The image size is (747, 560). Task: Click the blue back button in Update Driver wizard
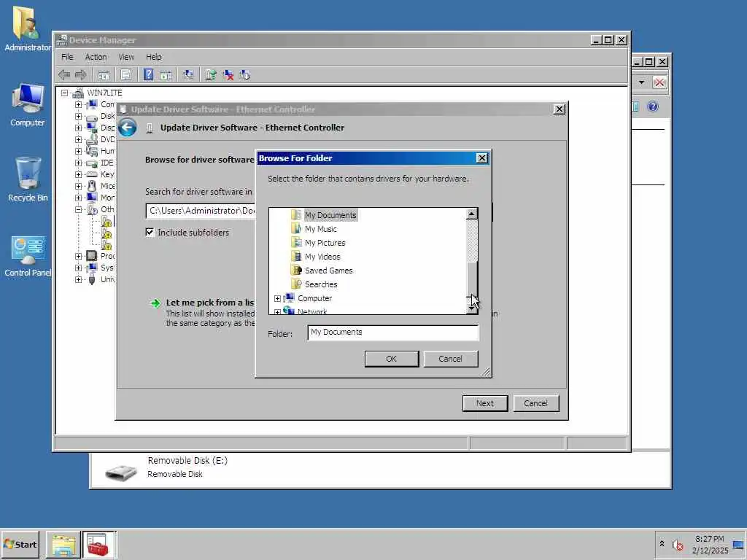point(127,128)
